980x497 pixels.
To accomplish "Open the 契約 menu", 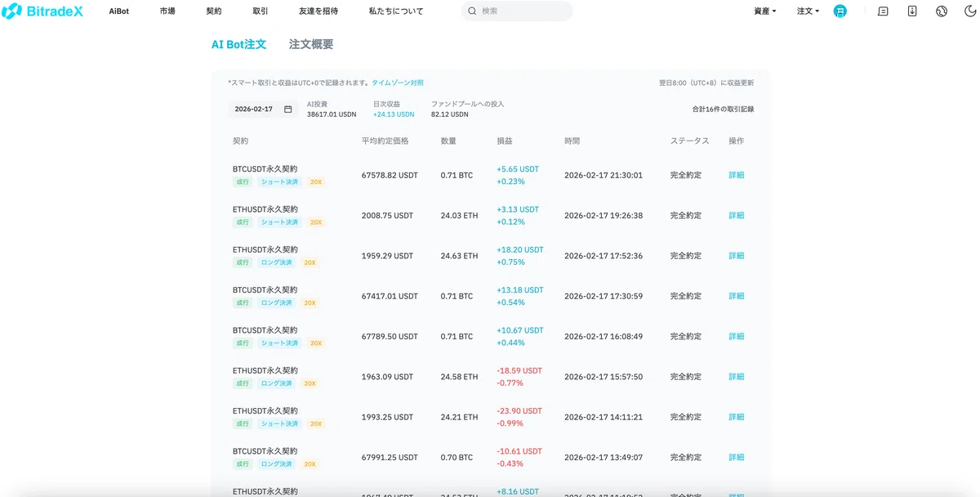I will (x=214, y=11).
